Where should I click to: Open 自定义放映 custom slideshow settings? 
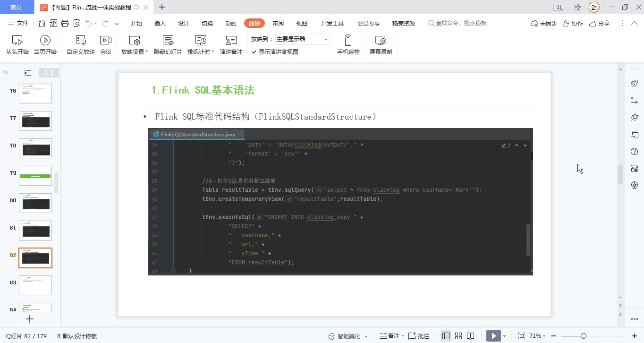(82, 44)
